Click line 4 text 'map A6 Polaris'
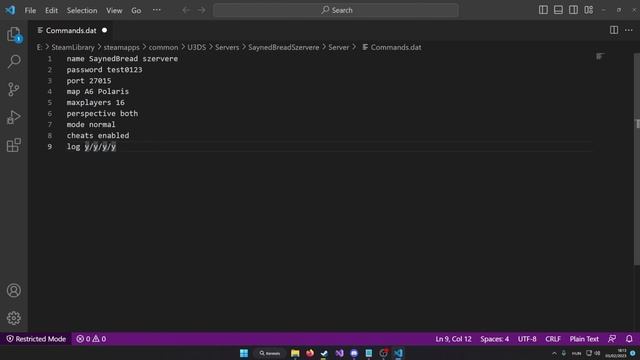This screenshot has width=640, height=360. coord(98,91)
